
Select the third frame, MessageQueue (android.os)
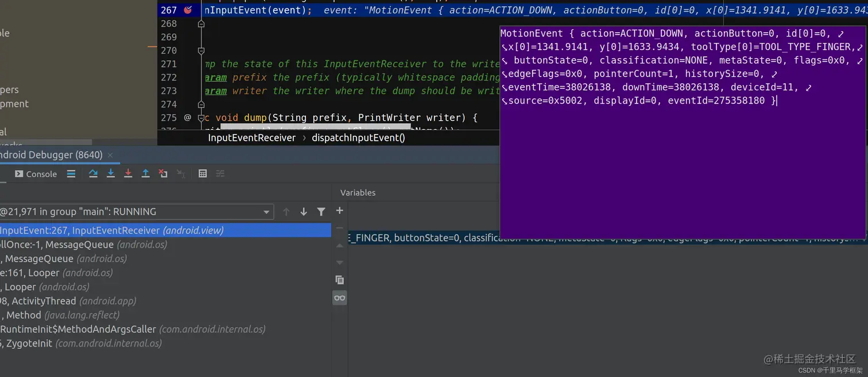(165, 259)
